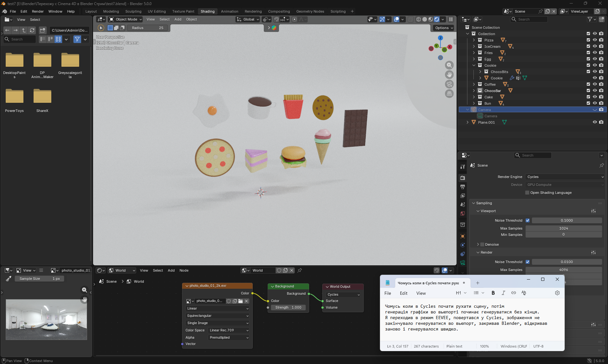This screenshot has height=364, width=608.
Task: Hide the Pizza collection in viewport
Action: [x=595, y=40]
